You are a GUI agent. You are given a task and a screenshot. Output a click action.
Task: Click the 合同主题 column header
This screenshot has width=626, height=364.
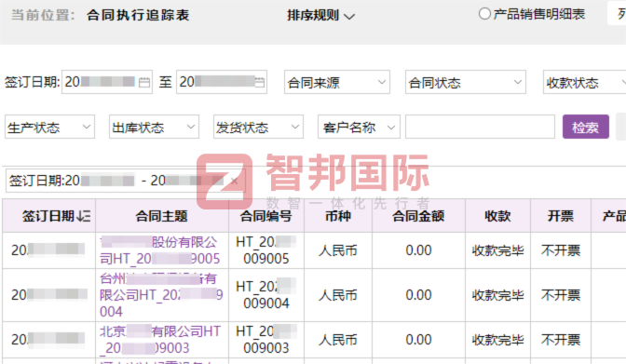(x=162, y=216)
